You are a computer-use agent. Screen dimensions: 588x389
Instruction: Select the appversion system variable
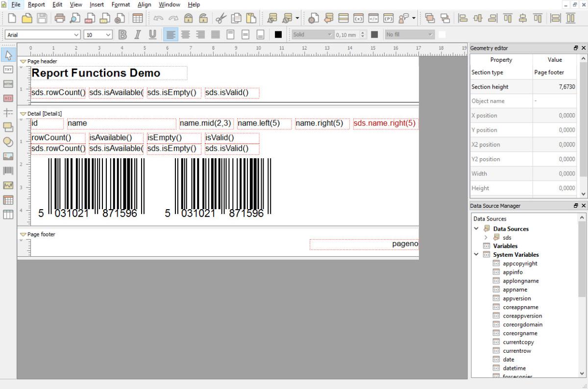coord(516,298)
